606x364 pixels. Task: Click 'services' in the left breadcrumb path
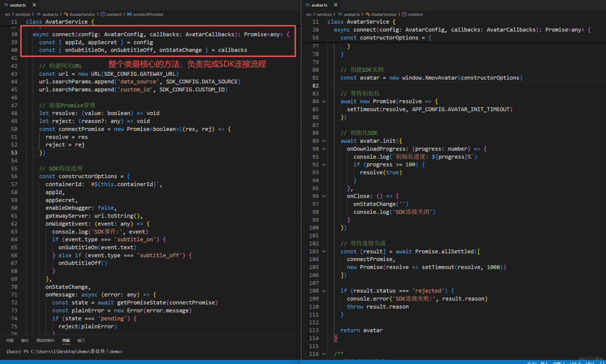pos(23,14)
